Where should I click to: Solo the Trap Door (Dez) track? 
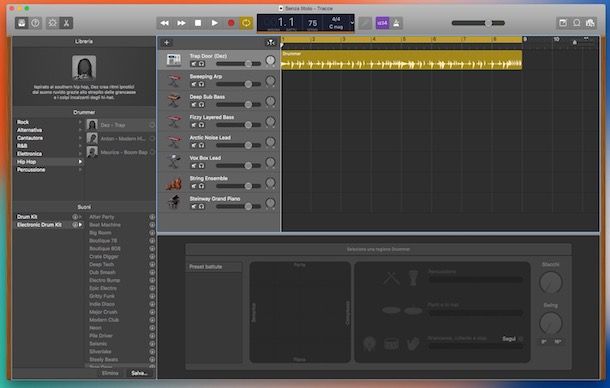(x=201, y=64)
